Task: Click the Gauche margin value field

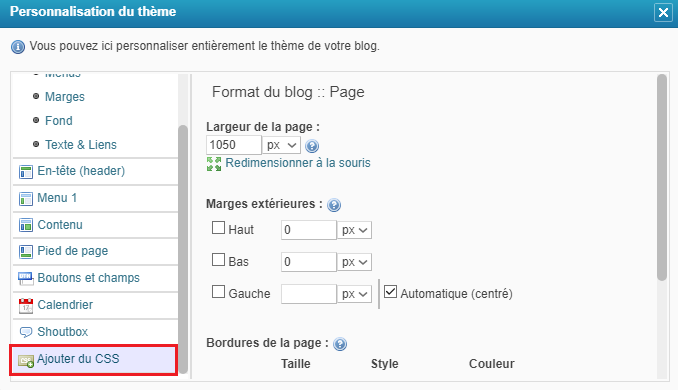Action: tap(309, 294)
